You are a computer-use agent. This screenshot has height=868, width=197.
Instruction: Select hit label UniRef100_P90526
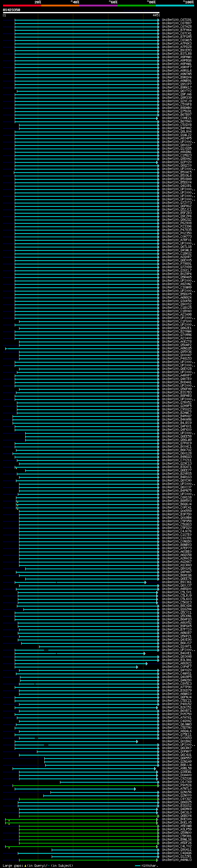click(176, 785)
